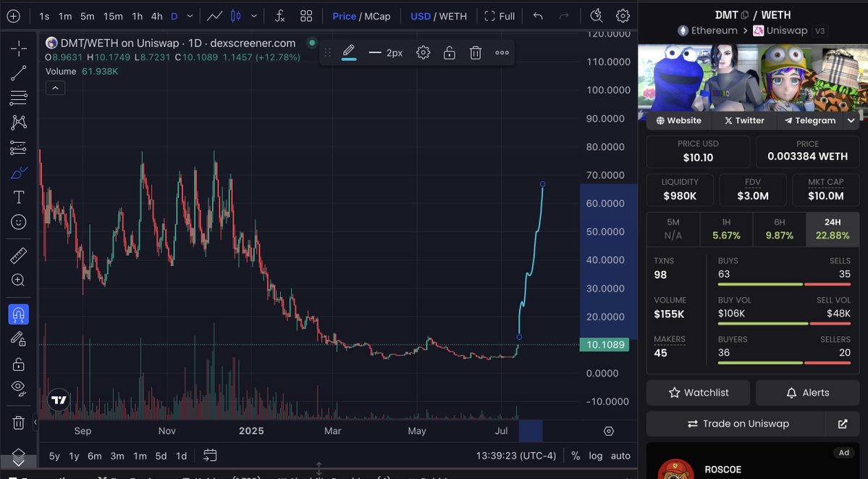Open the emoji icons tool

18,222
